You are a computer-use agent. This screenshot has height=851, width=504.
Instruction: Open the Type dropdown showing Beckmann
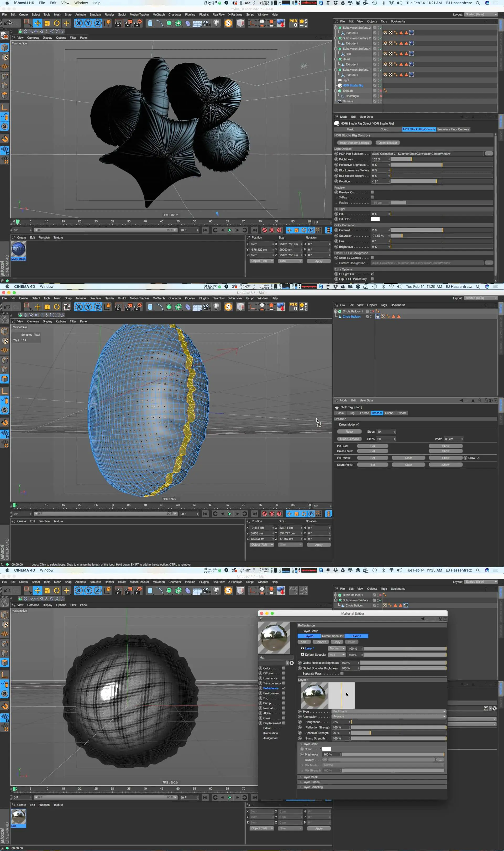(x=389, y=711)
